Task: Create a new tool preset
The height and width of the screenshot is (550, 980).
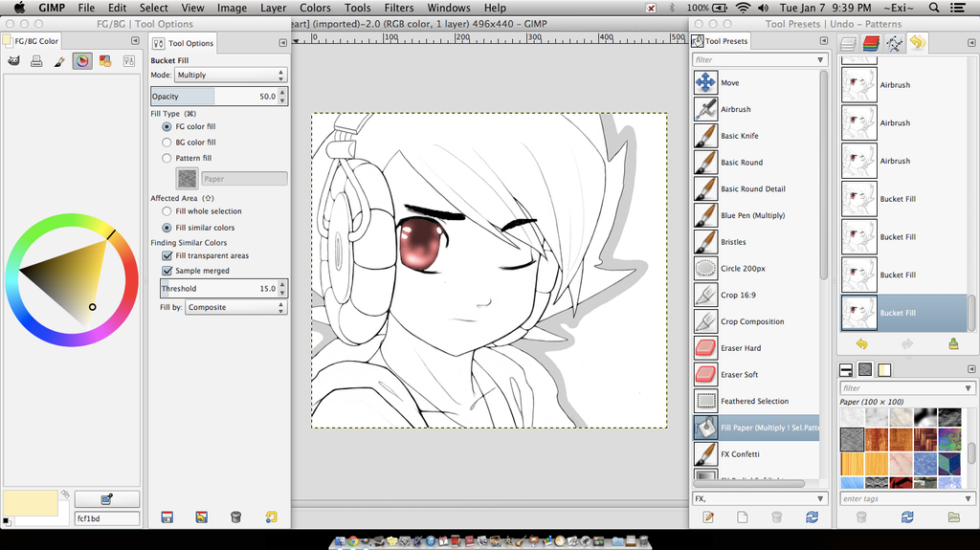Action: [x=742, y=517]
